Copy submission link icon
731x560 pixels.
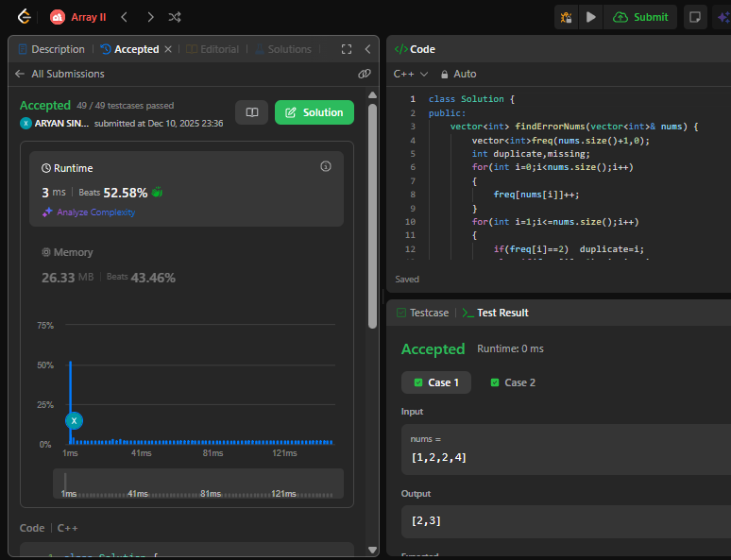point(365,74)
